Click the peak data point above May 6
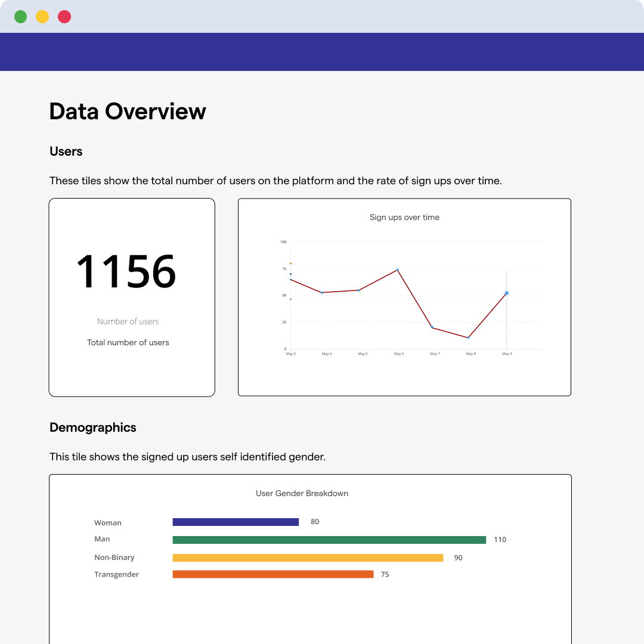Viewport: 644px width, 644px height. point(397,270)
